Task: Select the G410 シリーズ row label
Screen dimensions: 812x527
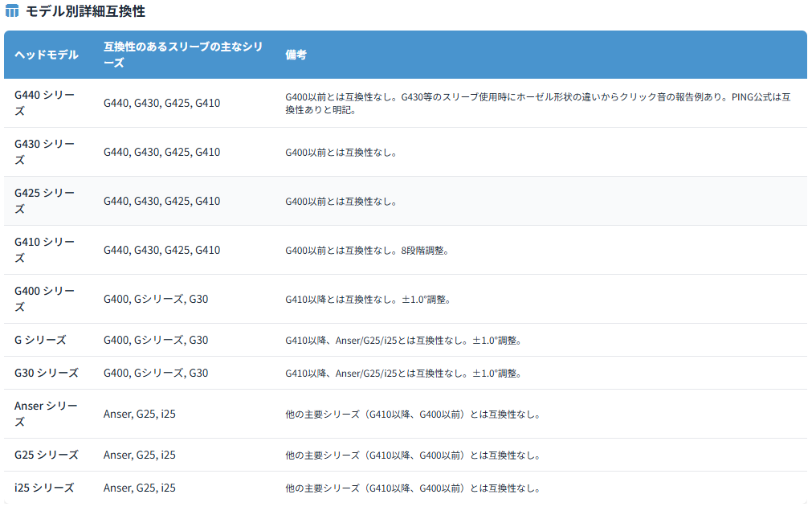Action: pos(45,250)
